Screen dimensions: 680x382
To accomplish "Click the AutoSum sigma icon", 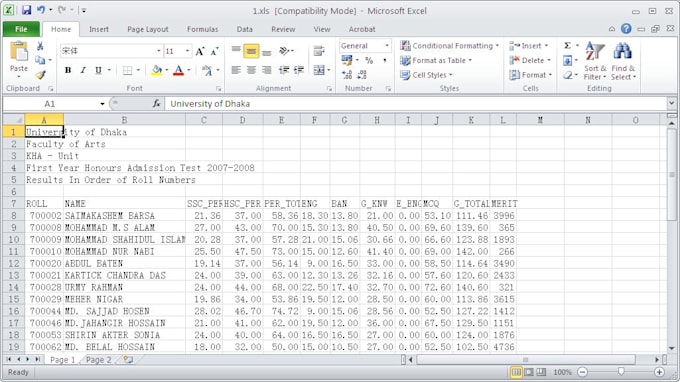I will [567, 46].
